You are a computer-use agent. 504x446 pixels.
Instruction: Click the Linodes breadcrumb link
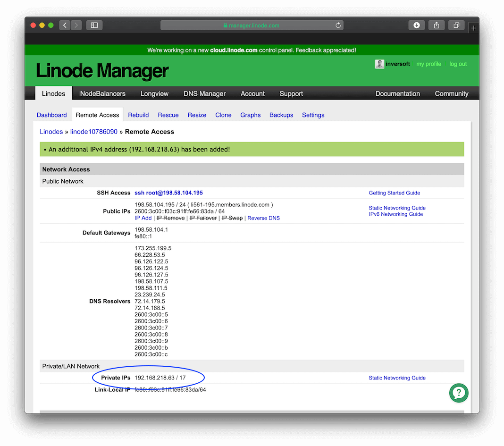tap(51, 132)
